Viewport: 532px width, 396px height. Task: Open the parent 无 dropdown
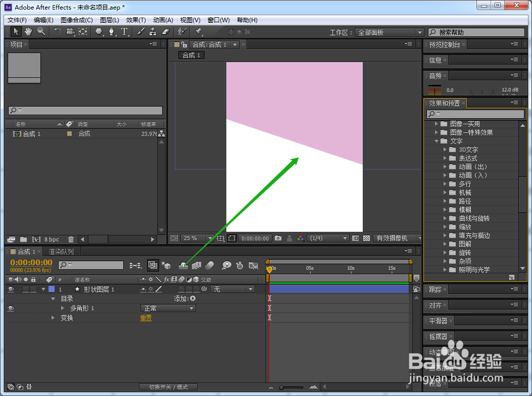pyautogui.click(x=232, y=289)
